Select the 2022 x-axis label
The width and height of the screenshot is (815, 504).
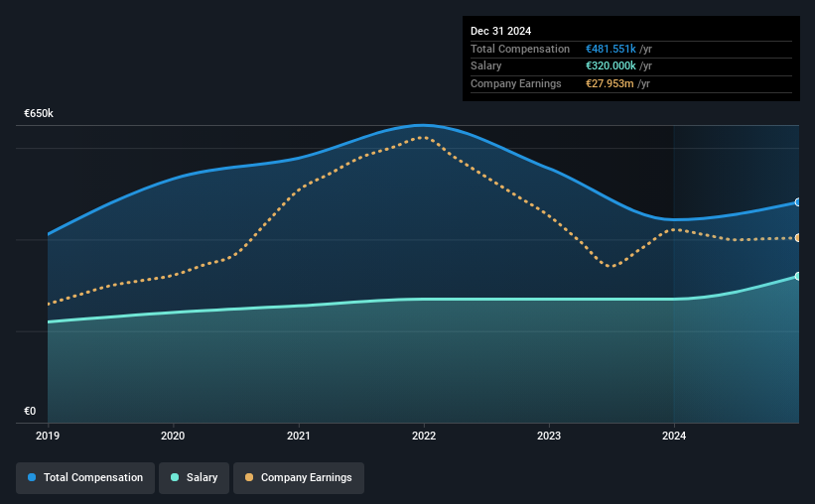424,436
